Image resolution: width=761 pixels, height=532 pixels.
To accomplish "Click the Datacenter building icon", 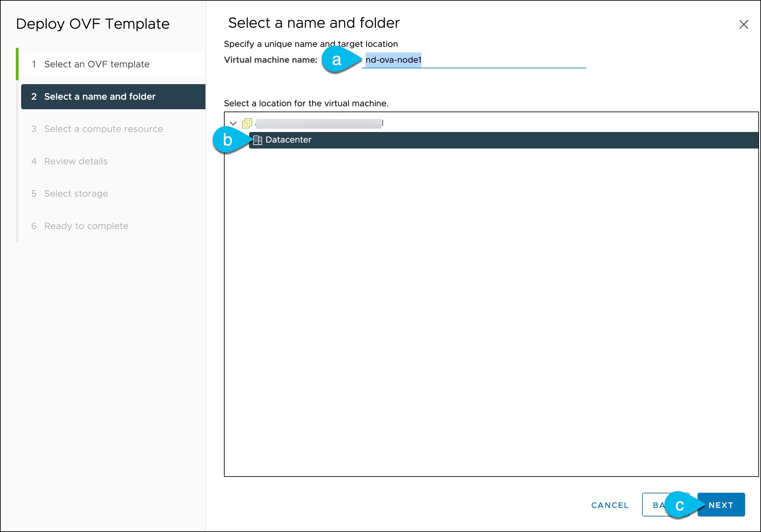I will click(x=258, y=140).
